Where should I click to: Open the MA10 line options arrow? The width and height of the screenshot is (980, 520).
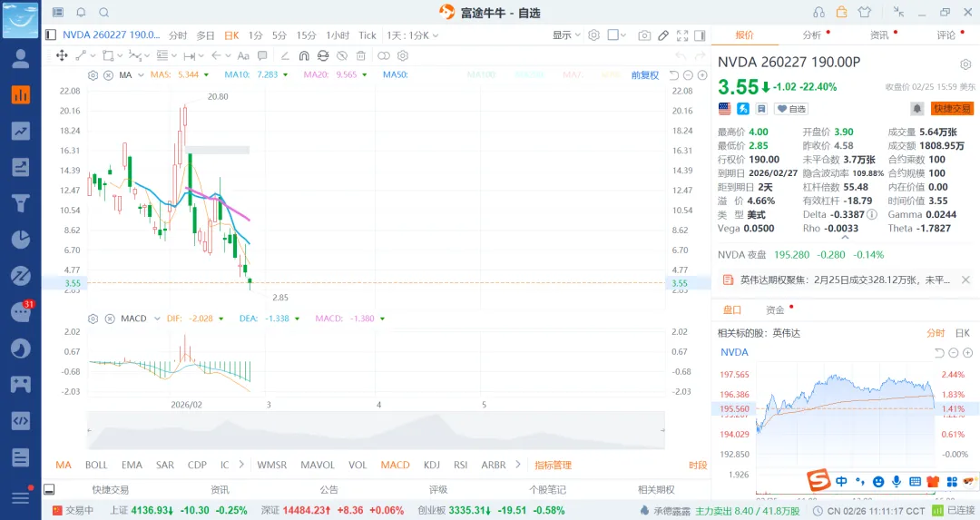point(285,75)
